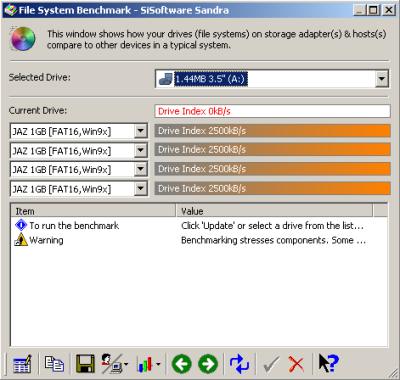Open the dropdown arrow beside chart icon
The width and height of the screenshot is (400, 380).
point(158,364)
